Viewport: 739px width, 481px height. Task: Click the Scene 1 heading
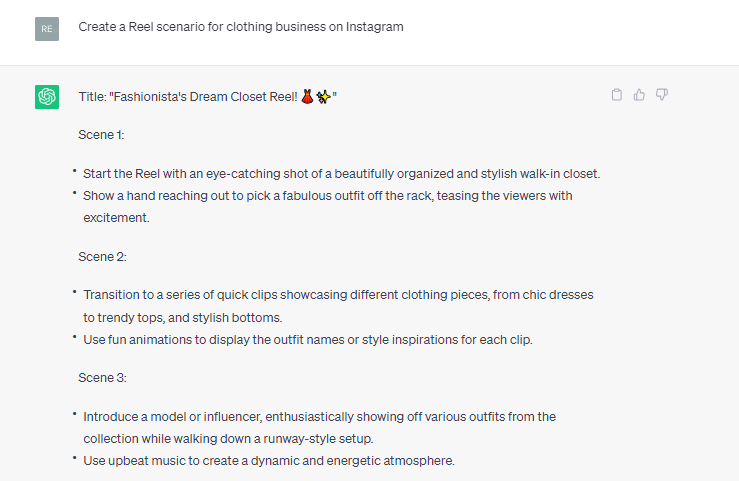[x=101, y=135]
